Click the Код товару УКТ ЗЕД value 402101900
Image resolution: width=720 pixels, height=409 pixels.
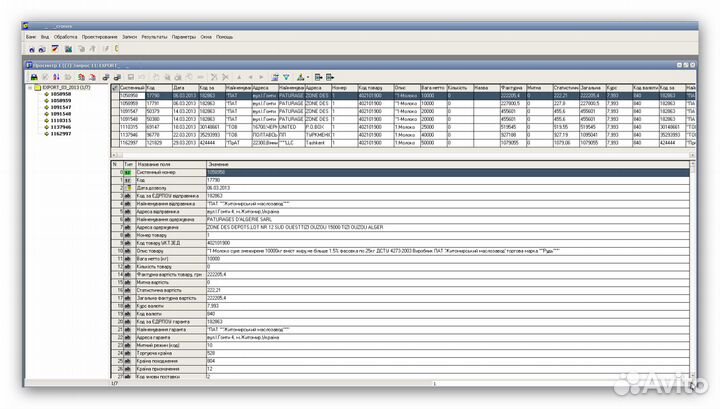pyautogui.click(x=219, y=243)
